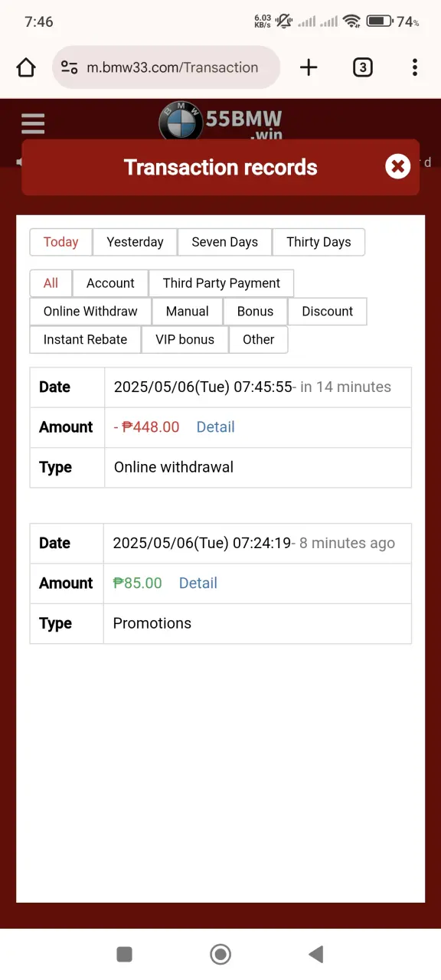Tap the site info icon in address bar
This screenshot has height=980, width=441.
(69, 67)
